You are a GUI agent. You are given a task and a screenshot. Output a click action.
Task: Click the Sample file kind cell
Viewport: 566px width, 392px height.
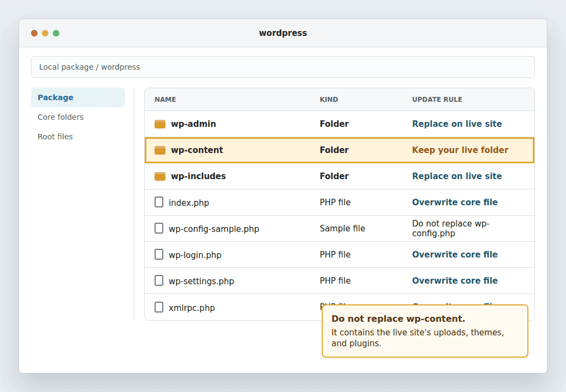[x=342, y=228]
